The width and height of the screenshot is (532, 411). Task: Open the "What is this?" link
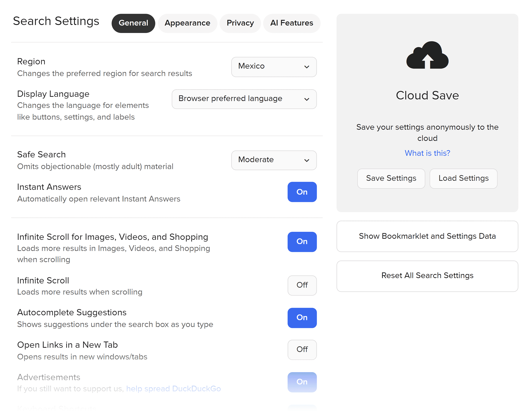click(x=427, y=153)
